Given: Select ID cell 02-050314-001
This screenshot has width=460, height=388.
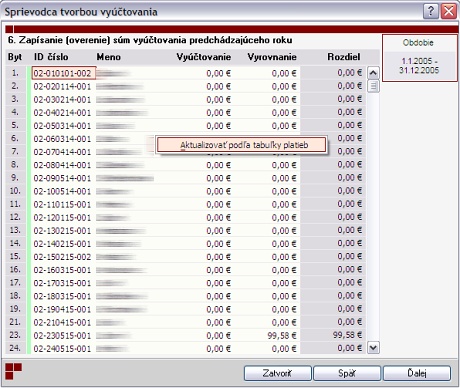Looking at the screenshot, I should pyautogui.click(x=62, y=126).
